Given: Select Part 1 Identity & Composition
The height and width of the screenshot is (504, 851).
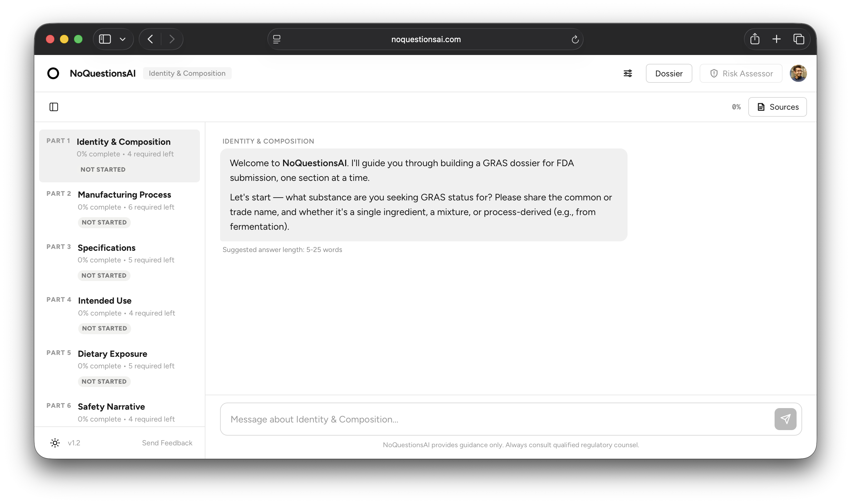Looking at the screenshot, I should coord(119,156).
